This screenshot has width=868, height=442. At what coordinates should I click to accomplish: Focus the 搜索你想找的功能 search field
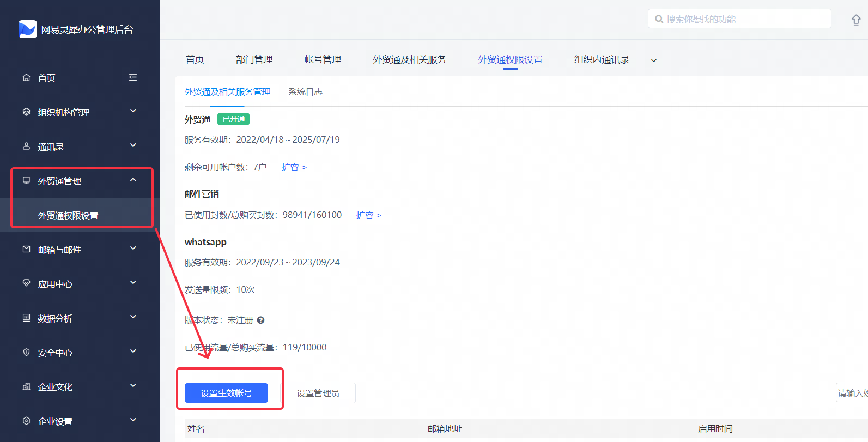739,19
